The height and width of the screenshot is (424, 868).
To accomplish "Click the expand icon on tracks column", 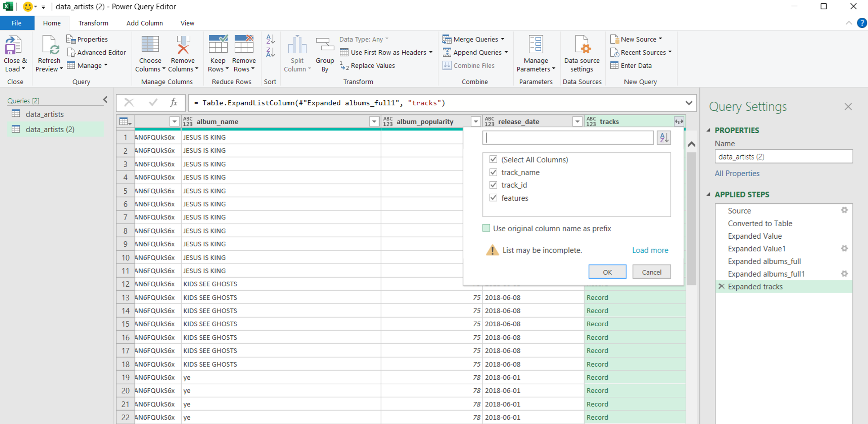I will [679, 121].
